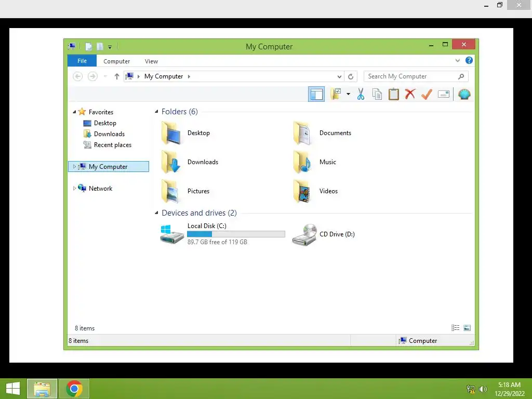
Task: Click the New folder icon in quick access toolbar
Action: [x=100, y=46]
